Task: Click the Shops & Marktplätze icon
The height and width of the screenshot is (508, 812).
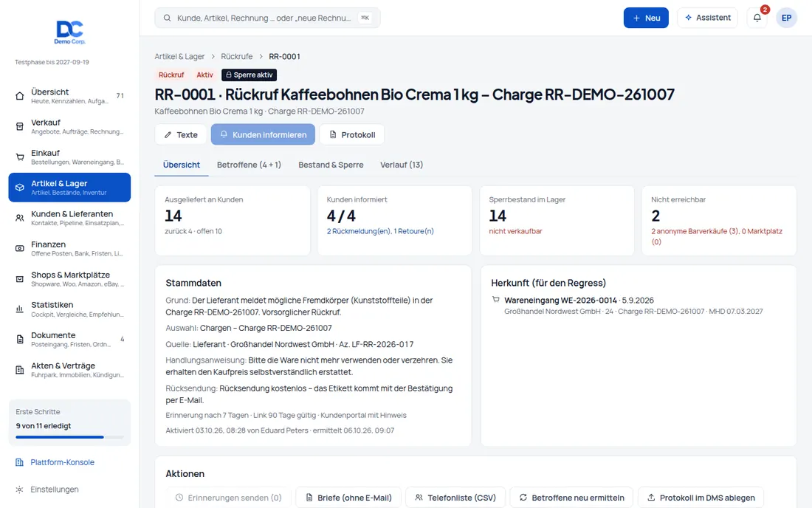Action: (x=20, y=279)
